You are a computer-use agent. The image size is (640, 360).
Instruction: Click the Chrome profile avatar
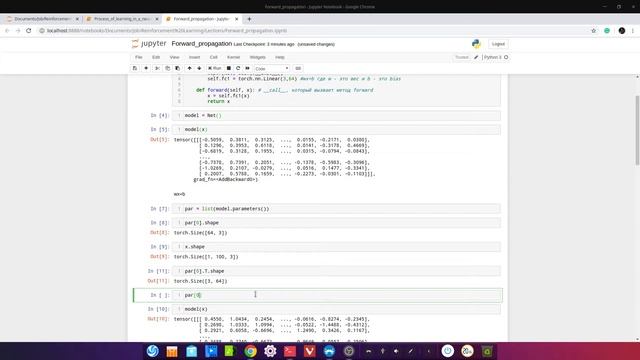point(622,31)
